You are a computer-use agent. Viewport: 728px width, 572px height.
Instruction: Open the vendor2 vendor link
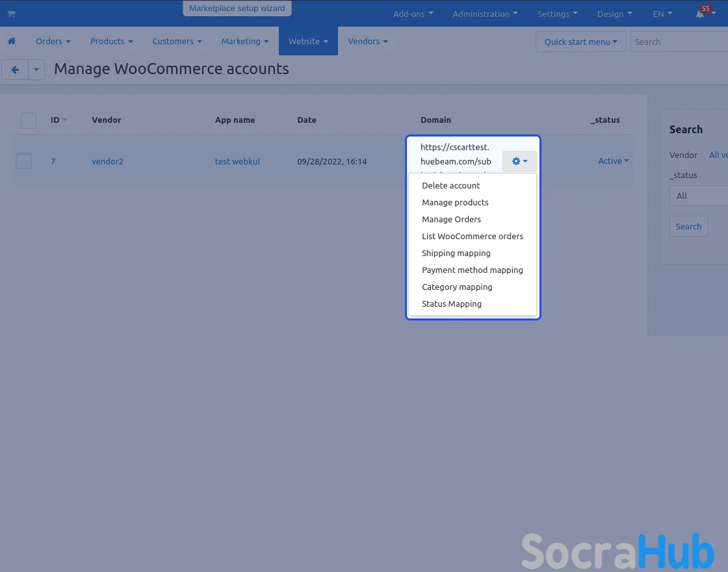pyautogui.click(x=107, y=161)
